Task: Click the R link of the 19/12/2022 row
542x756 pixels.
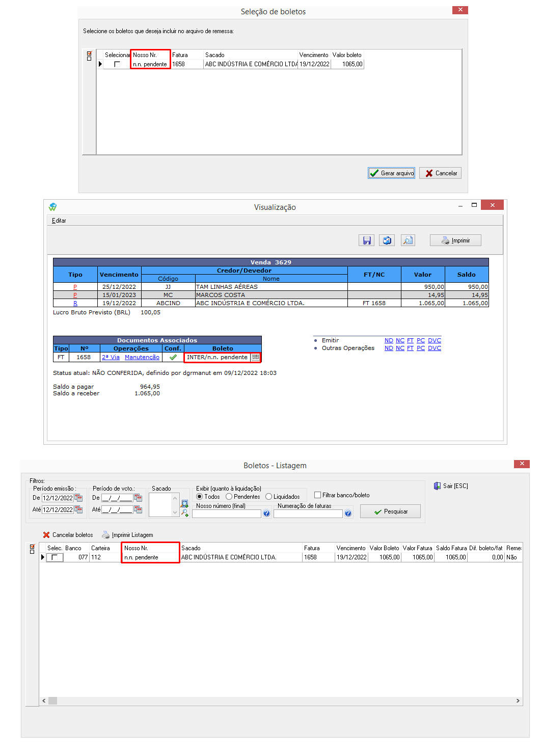Action: (x=75, y=303)
